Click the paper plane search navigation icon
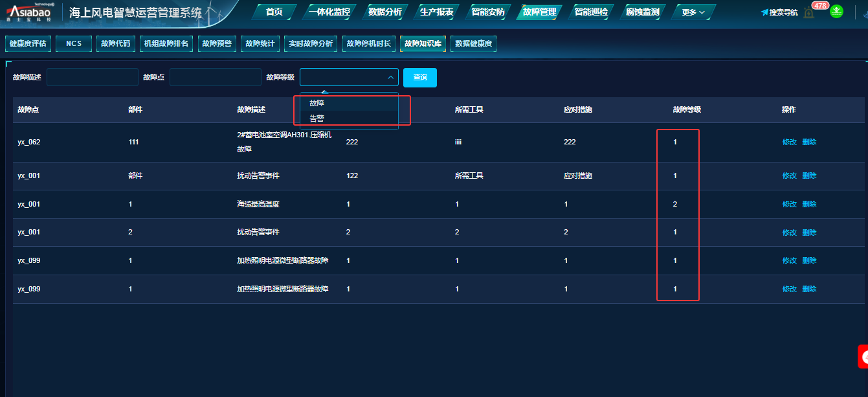The height and width of the screenshot is (397, 868). point(764,12)
